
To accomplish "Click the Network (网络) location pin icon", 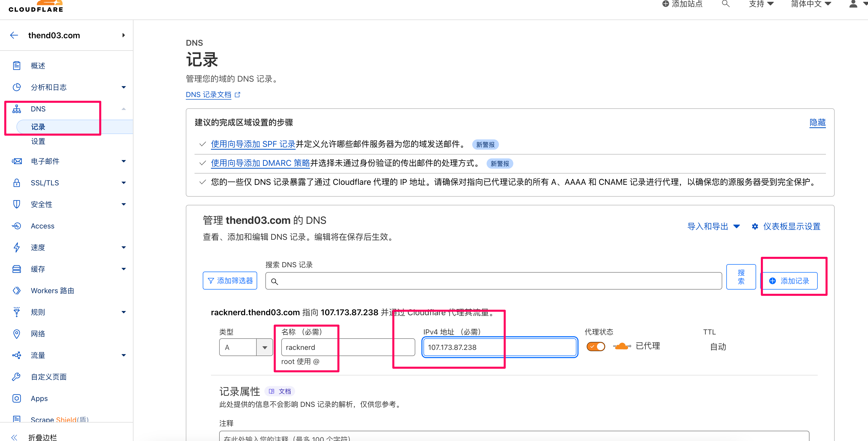I will 16,333.
